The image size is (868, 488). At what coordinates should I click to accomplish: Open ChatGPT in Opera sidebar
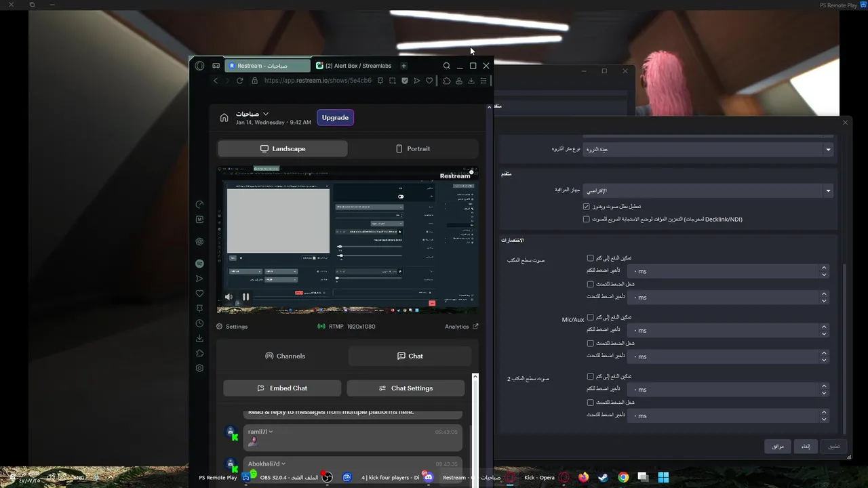(199, 241)
